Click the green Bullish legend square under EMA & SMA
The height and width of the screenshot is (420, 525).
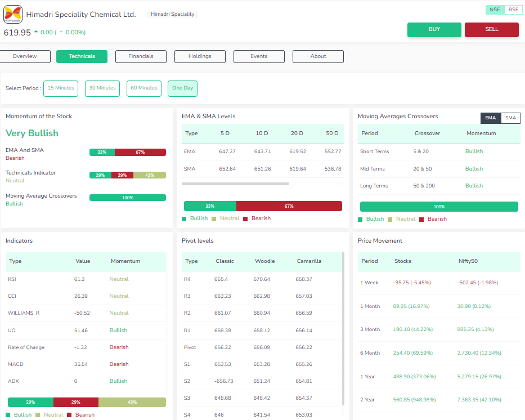[x=185, y=218]
